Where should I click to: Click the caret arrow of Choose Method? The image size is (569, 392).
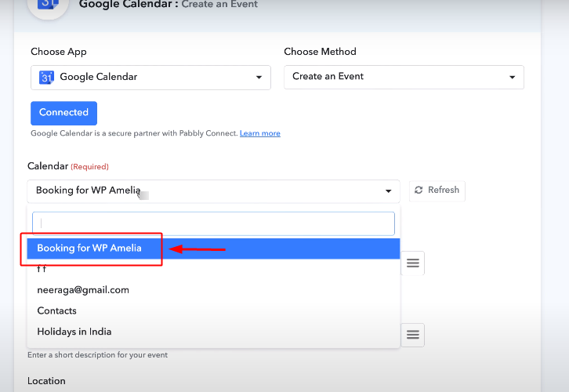(x=512, y=77)
